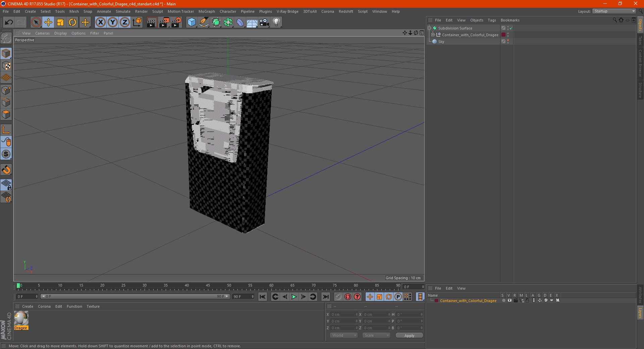
Task: Expand Container_with_Colorful_Dragee object tree
Action: pos(433,35)
